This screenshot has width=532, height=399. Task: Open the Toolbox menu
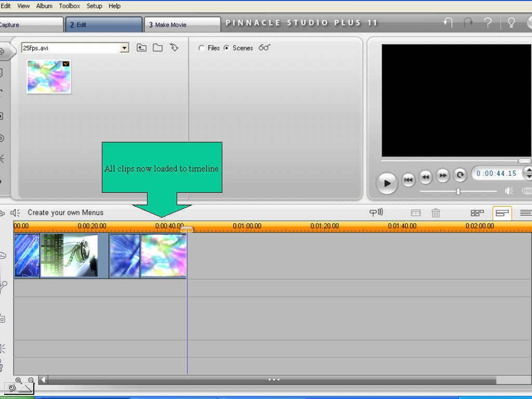coord(69,6)
